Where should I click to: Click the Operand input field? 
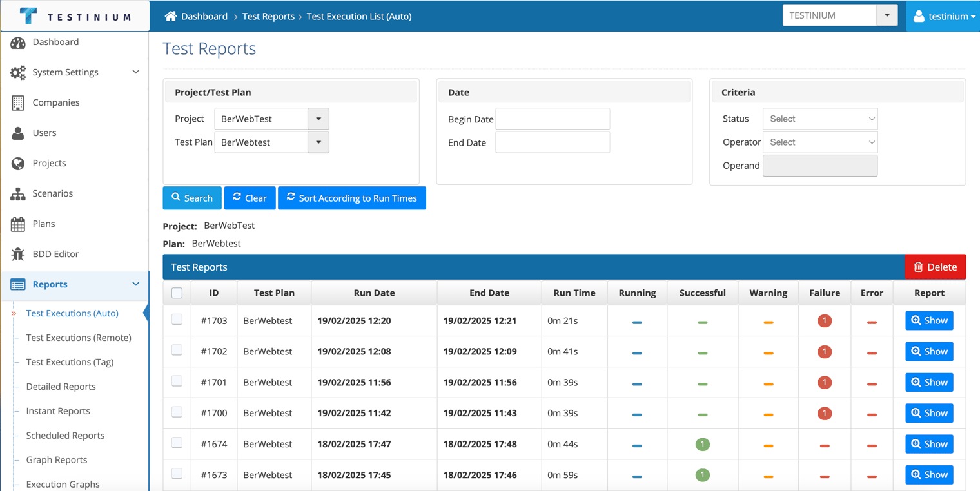[820, 166]
